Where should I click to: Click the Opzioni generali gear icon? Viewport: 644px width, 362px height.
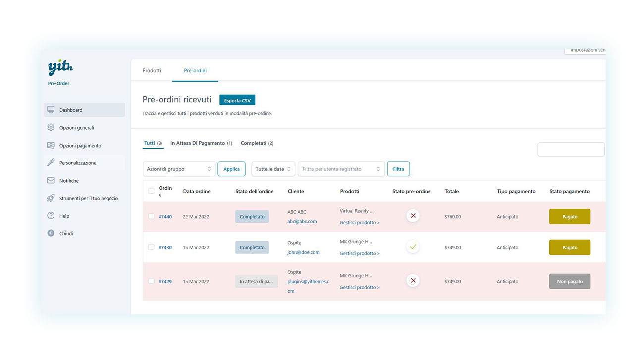51,128
